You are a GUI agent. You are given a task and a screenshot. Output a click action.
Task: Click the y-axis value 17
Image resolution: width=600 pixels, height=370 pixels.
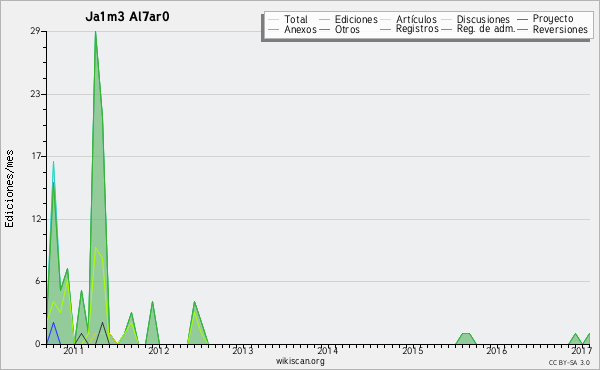pyautogui.click(x=36, y=156)
